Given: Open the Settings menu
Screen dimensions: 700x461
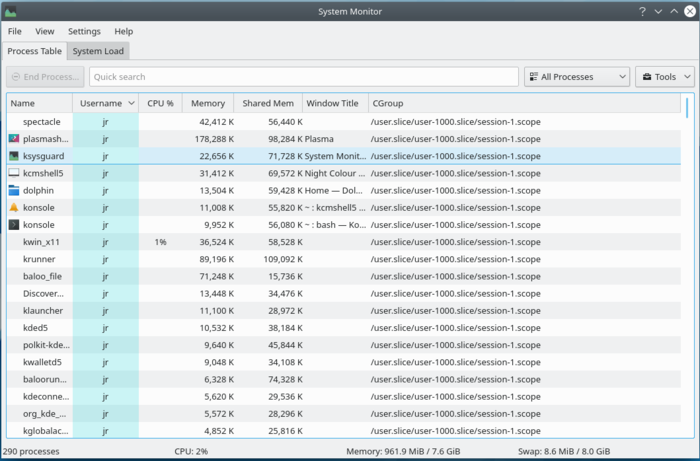Looking at the screenshot, I should coord(84,32).
